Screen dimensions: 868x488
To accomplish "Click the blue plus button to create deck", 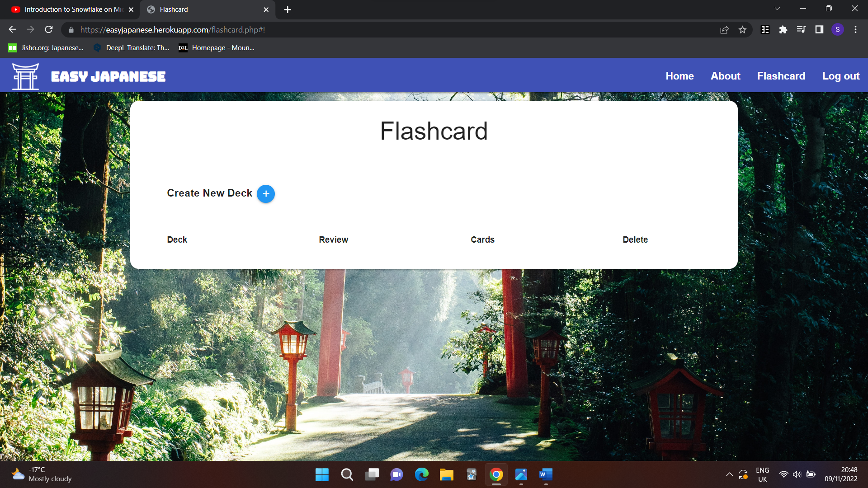I will [266, 194].
